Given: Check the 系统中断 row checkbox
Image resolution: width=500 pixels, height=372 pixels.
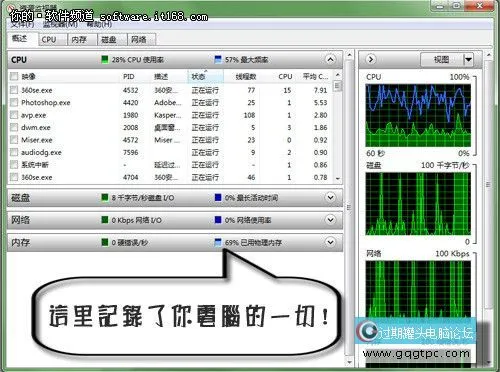Looking at the screenshot, I should (x=14, y=165).
